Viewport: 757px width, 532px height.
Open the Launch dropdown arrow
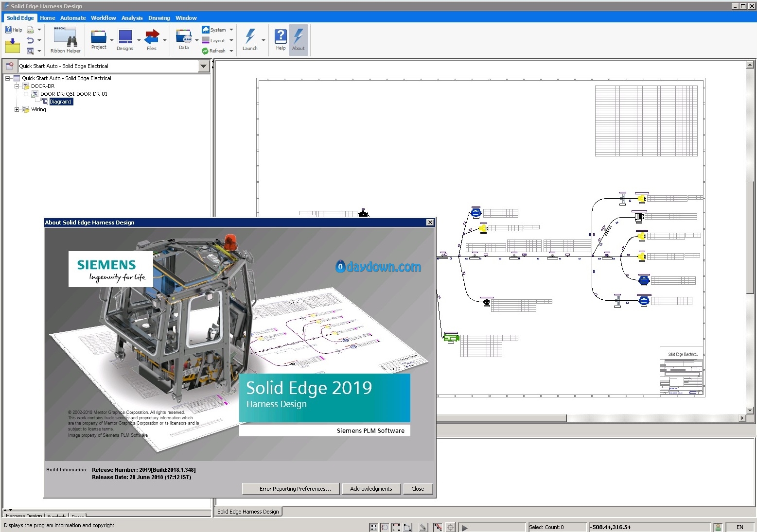click(264, 40)
